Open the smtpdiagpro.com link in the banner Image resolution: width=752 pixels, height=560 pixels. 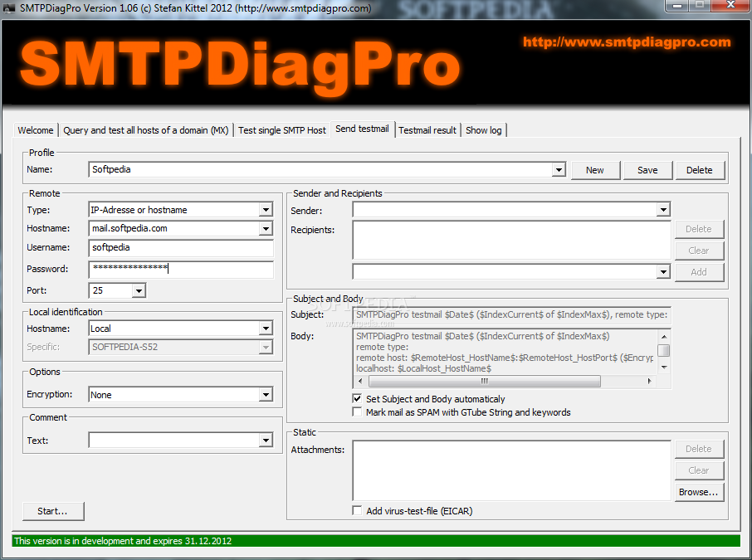click(x=627, y=42)
